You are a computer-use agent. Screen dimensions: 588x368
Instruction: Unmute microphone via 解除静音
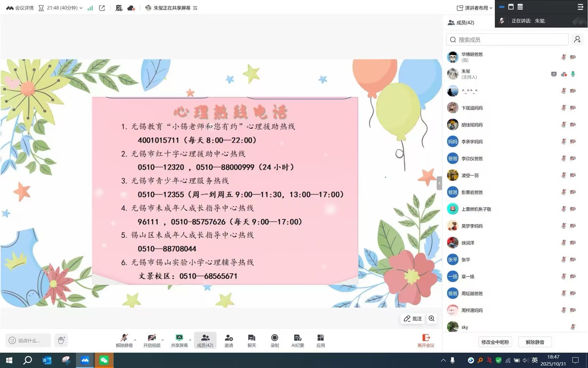[x=124, y=340]
